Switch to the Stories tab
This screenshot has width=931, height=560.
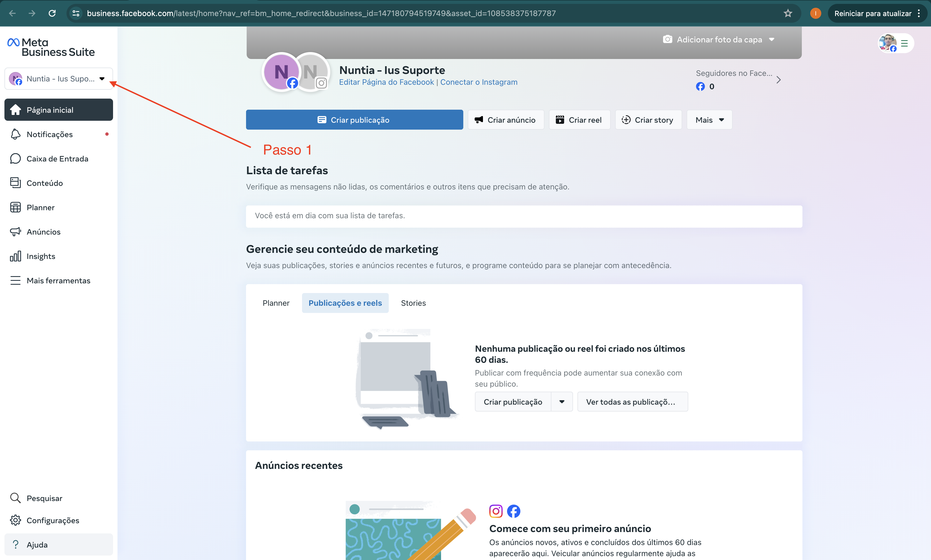coord(413,303)
